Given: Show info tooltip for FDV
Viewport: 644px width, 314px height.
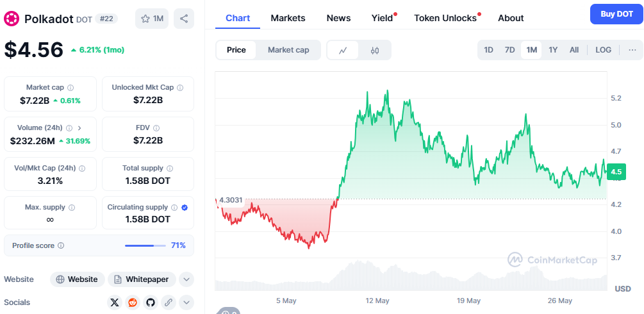Looking at the screenshot, I should tap(156, 128).
